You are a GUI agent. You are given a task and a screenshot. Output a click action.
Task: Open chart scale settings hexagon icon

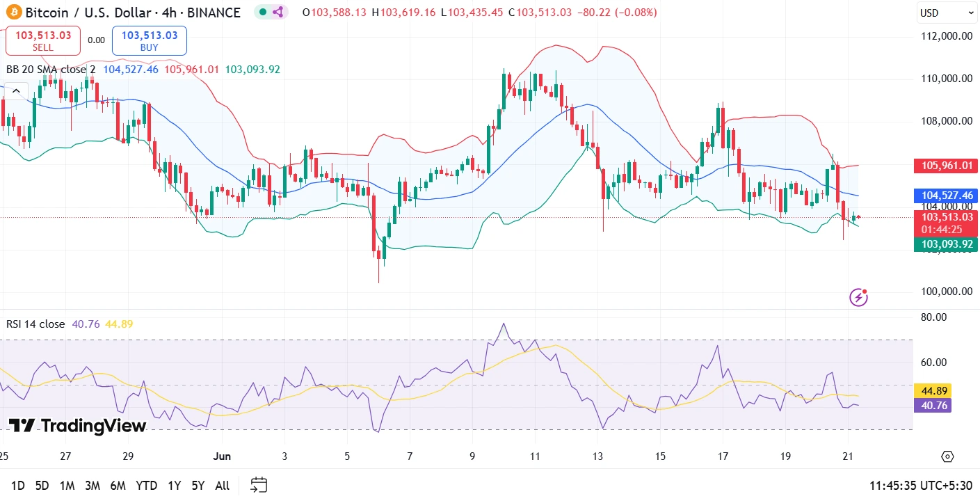tap(947, 456)
